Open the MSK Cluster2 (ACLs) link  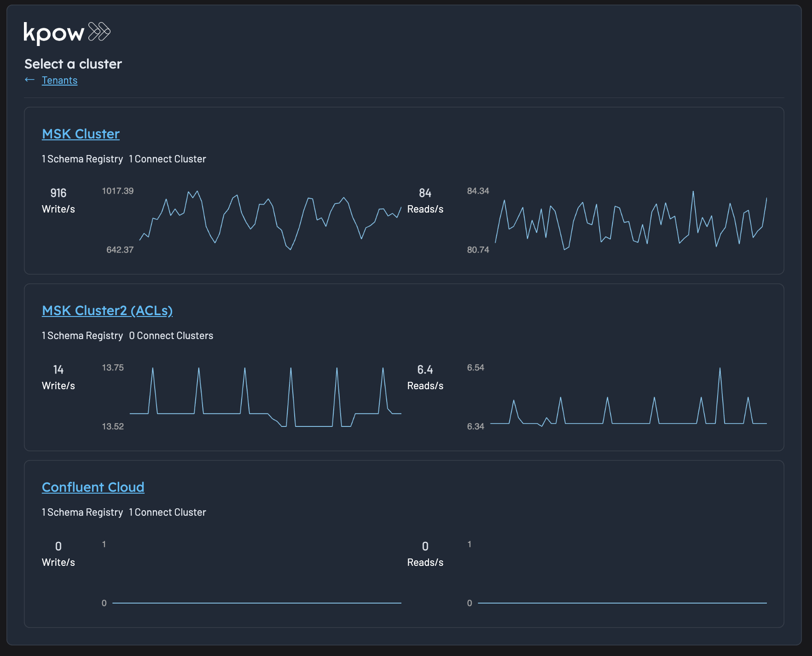point(107,311)
